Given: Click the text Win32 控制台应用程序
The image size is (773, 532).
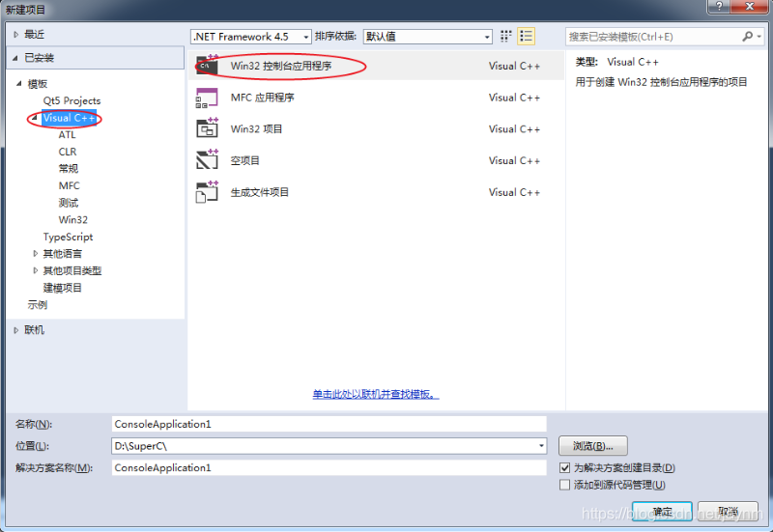Looking at the screenshot, I should coord(281,66).
